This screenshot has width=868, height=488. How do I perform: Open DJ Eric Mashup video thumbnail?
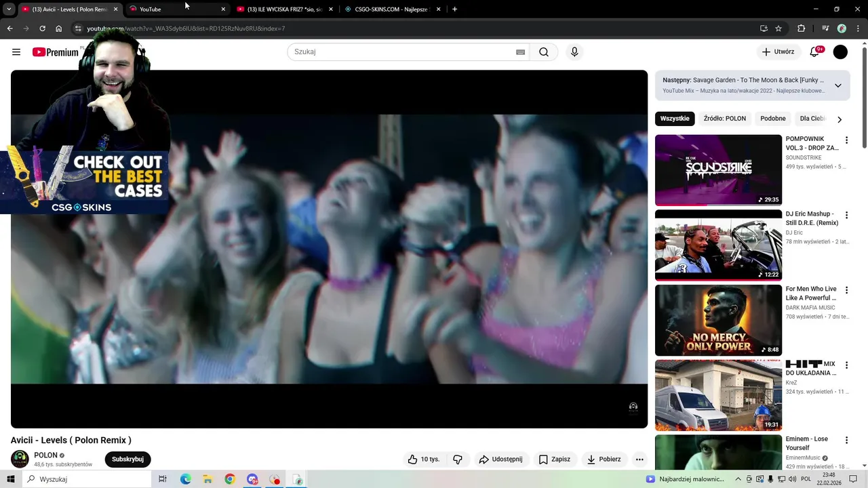tap(718, 245)
